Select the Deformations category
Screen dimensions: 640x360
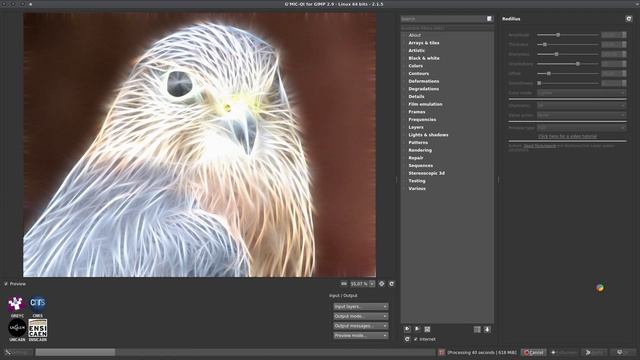pos(424,81)
